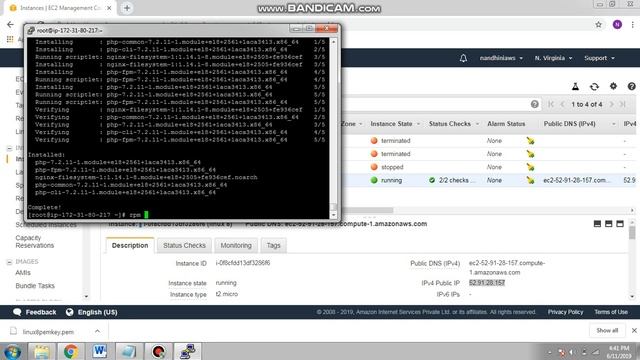Select the EC2 Management Console browser tab
The image size is (640, 360).
pyautogui.click(x=60, y=8)
